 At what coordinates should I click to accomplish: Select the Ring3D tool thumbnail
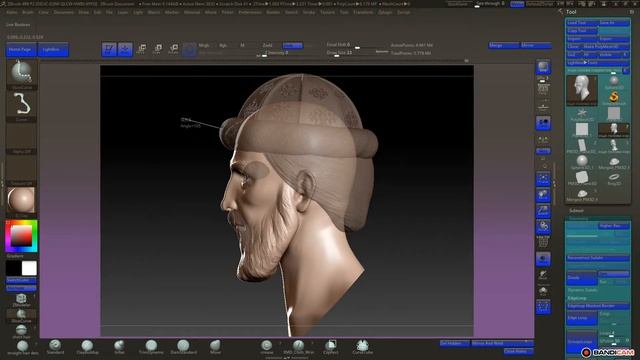pyautogui.click(x=614, y=178)
